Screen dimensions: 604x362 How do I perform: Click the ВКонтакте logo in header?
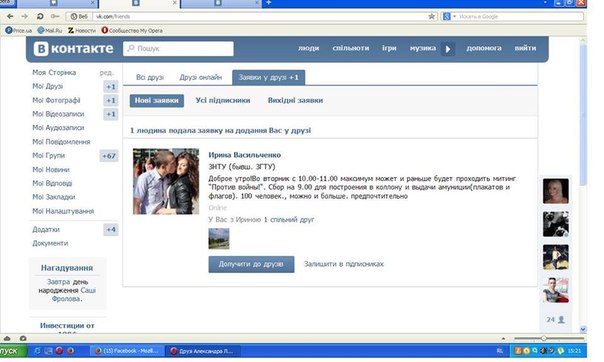(73, 49)
